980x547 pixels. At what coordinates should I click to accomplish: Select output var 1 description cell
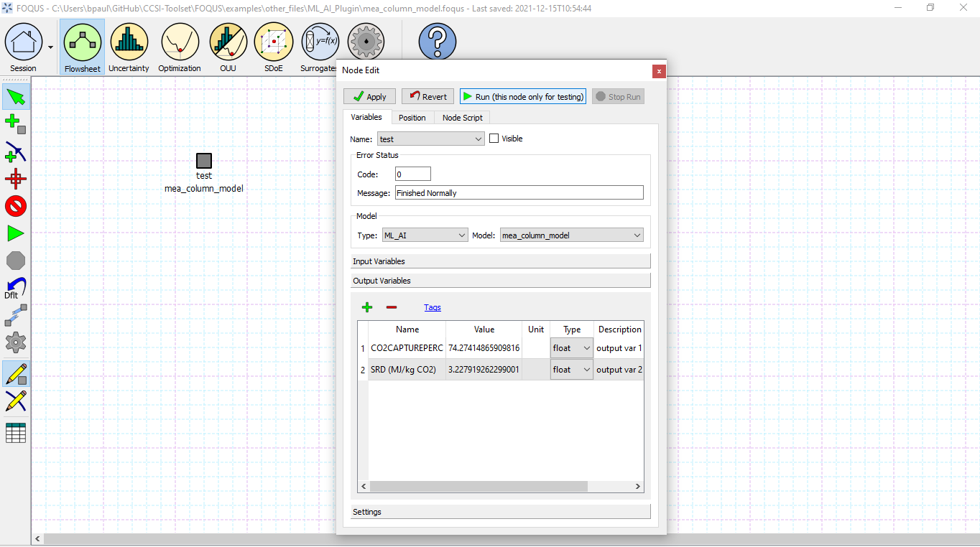coord(619,348)
